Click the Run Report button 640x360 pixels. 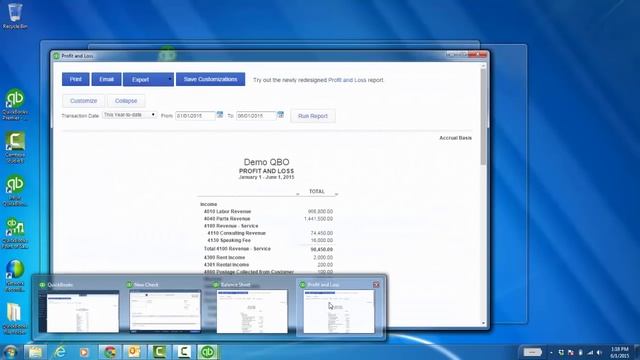[313, 116]
